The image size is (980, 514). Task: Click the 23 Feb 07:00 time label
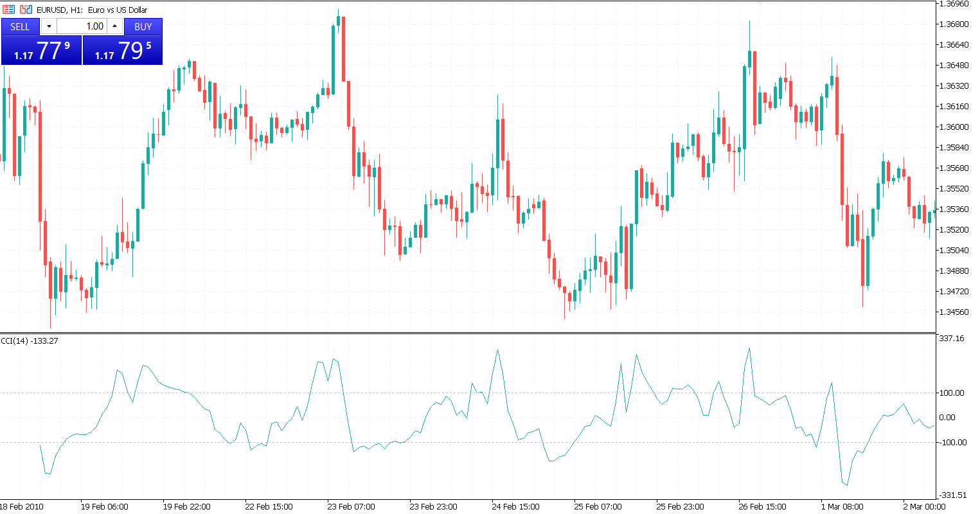[x=352, y=507]
